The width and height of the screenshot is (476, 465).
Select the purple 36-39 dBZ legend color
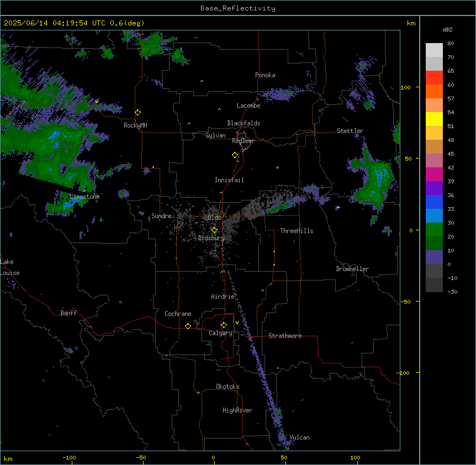[x=434, y=188]
